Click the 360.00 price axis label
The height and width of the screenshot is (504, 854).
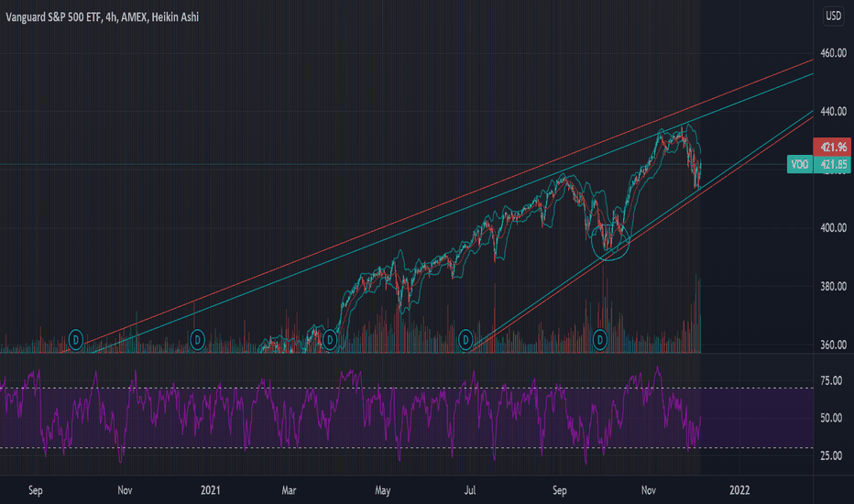click(x=833, y=345)
